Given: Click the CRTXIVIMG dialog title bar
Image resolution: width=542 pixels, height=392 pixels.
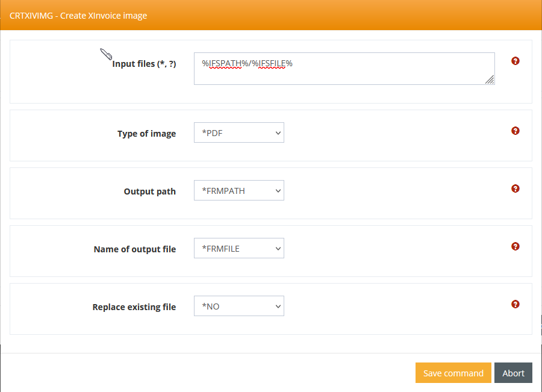Looking at the screenshot, I should [x=271, y=15].
